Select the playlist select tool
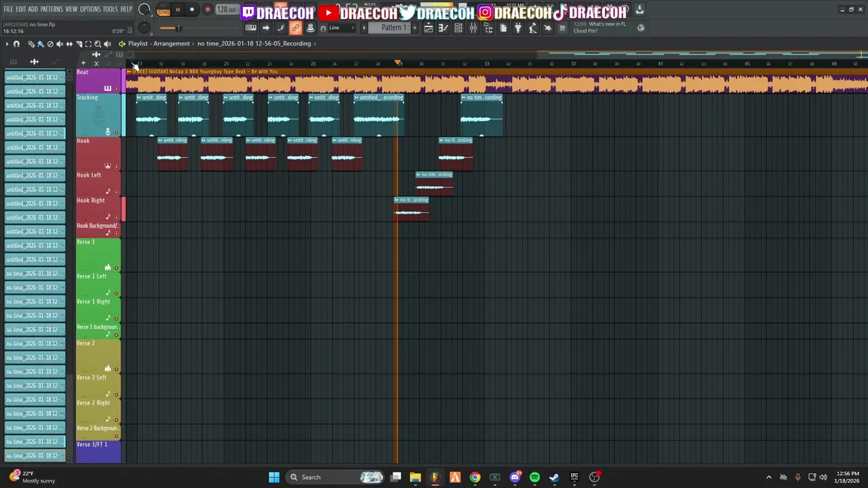The height and width of the screenshot is (488, 868). [88, 44]
